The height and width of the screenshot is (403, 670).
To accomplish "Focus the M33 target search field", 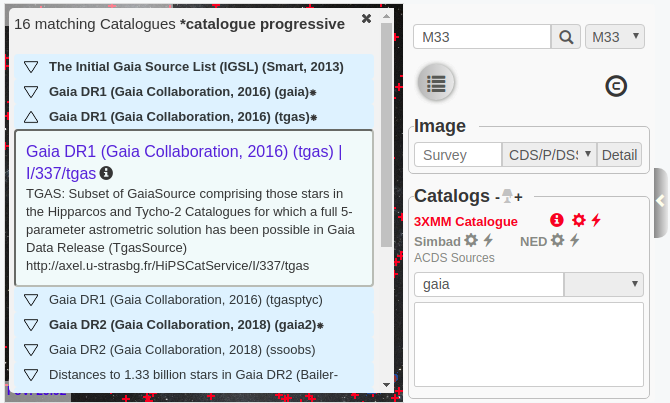I will click(x=482, y=37).
